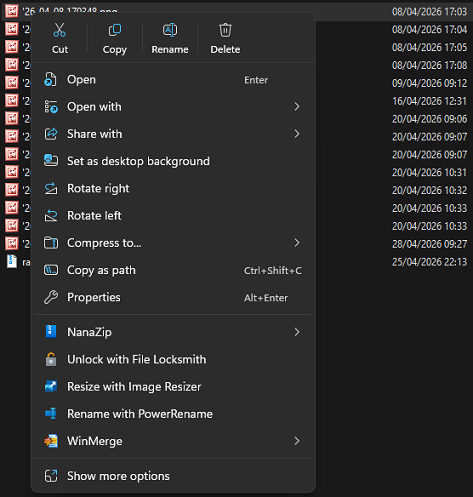Screen dimensions: 473x497
Task: Expand the Open with submenu arrow
Action: click(297, 107)
